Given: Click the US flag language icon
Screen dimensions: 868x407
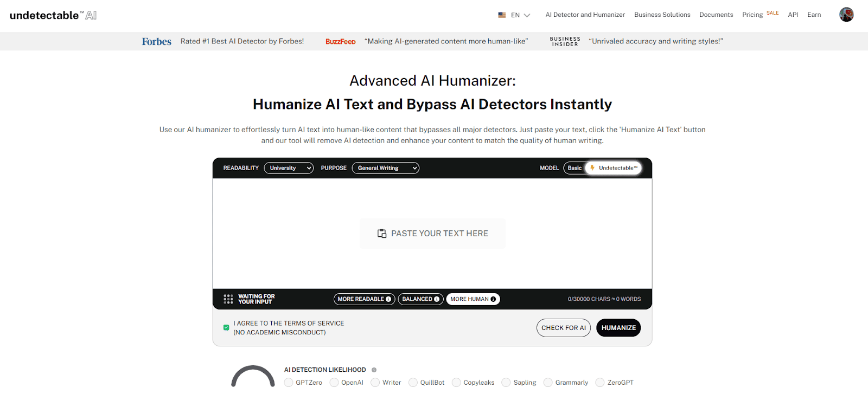Looking at the screenshot, I should point(502,15).
